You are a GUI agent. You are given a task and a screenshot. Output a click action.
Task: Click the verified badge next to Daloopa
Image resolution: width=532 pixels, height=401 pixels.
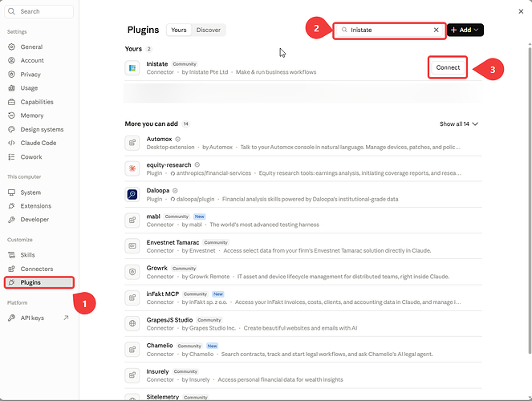click(x=175, y=191)
